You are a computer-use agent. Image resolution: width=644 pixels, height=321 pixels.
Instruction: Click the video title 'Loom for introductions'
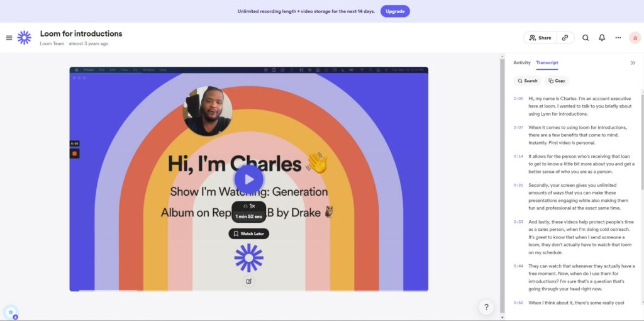point(81,34)
